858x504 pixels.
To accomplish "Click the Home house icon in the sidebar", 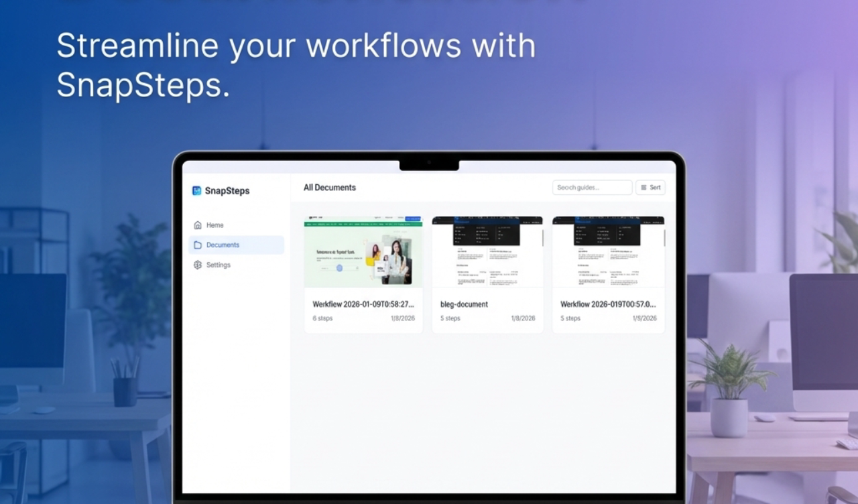I will [198, 225].
